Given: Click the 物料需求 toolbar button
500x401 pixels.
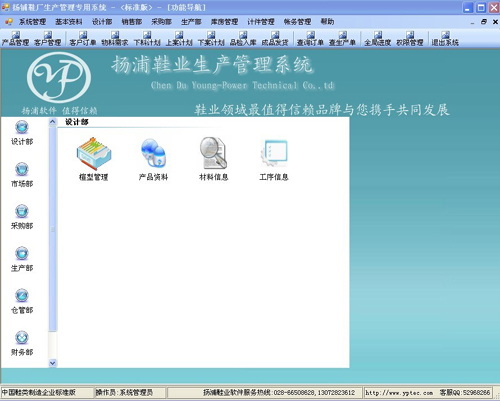Looking at the screenshot, I should [x=115, y=39].
